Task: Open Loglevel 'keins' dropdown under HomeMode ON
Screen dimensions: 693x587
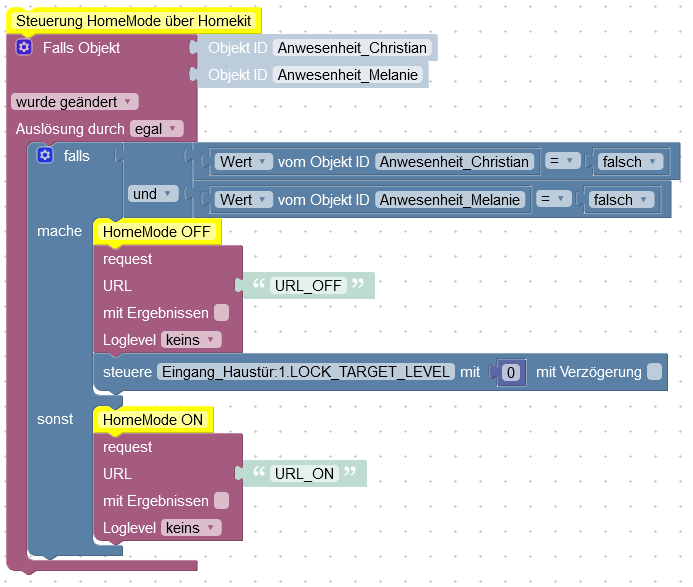Action: click(191, 527)
